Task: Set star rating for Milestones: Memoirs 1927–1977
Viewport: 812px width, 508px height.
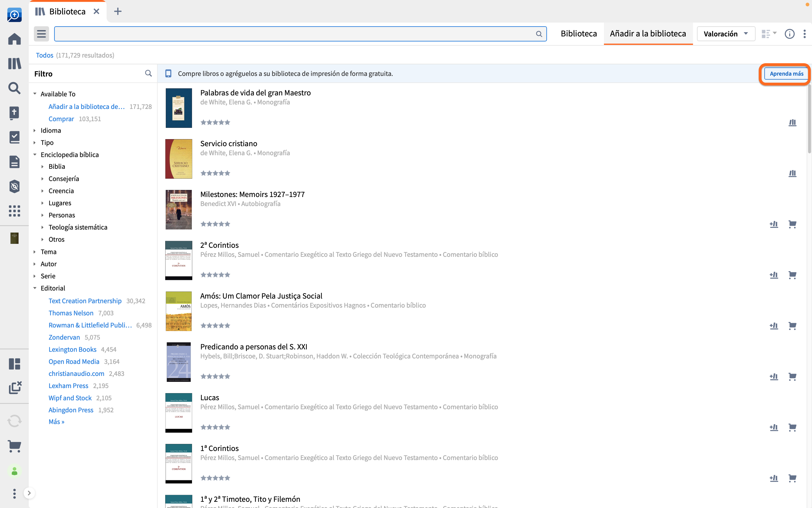Action: (215, 224)
